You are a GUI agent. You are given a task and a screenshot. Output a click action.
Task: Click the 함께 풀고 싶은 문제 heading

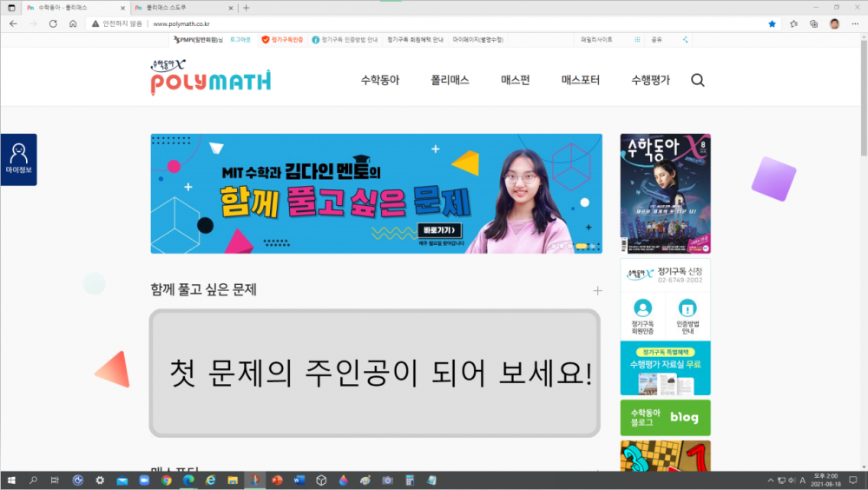[x=203, y=289]
